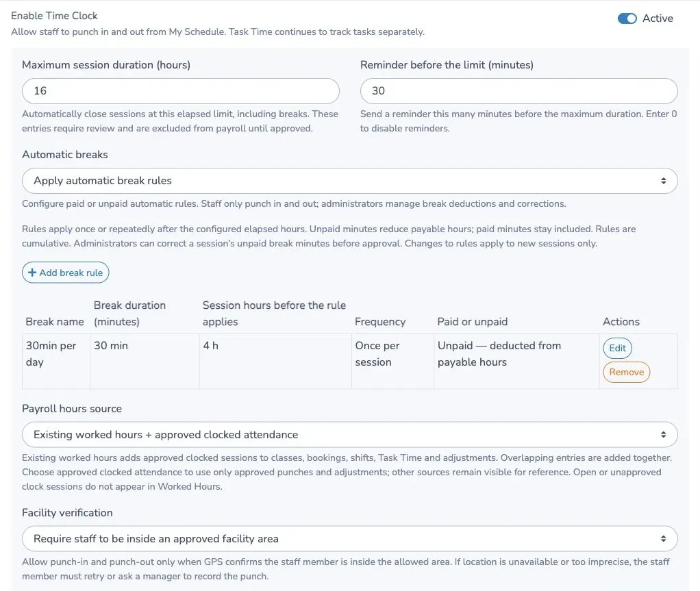Screen dimensions: 700x591
Task: Click the 'Facility verification' label
Action: [67, 512]
